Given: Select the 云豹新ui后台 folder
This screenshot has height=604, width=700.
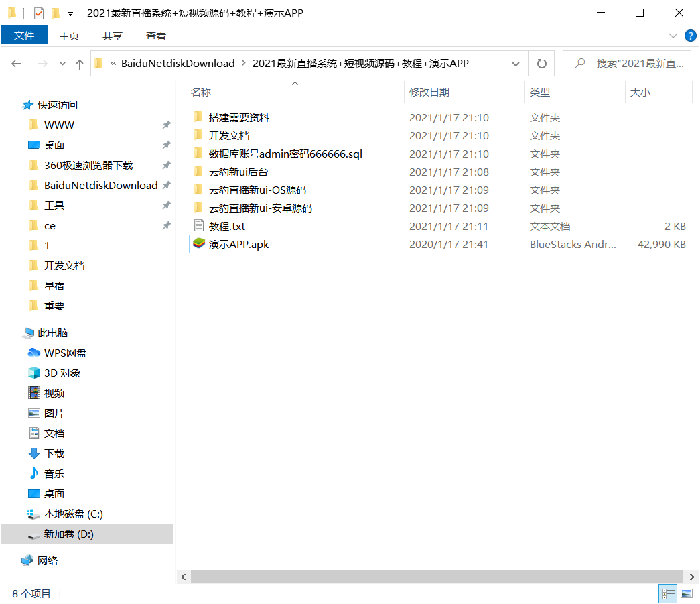Looking at the screenshot, I should (x=238, y=172).
